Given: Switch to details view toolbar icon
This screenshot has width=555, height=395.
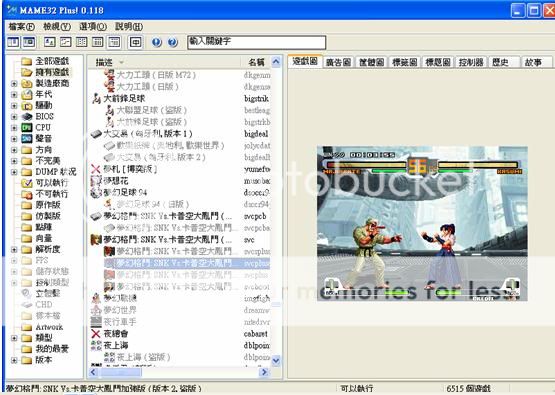Looking at the screenshot, I should pyautogui.click(x=98, y=42).
